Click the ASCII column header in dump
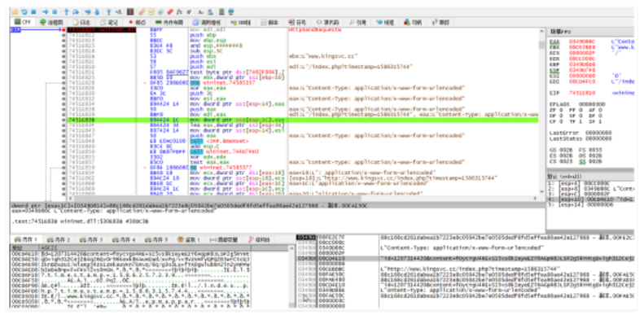This screenshot has height=315, width=644. pos(145,248)
